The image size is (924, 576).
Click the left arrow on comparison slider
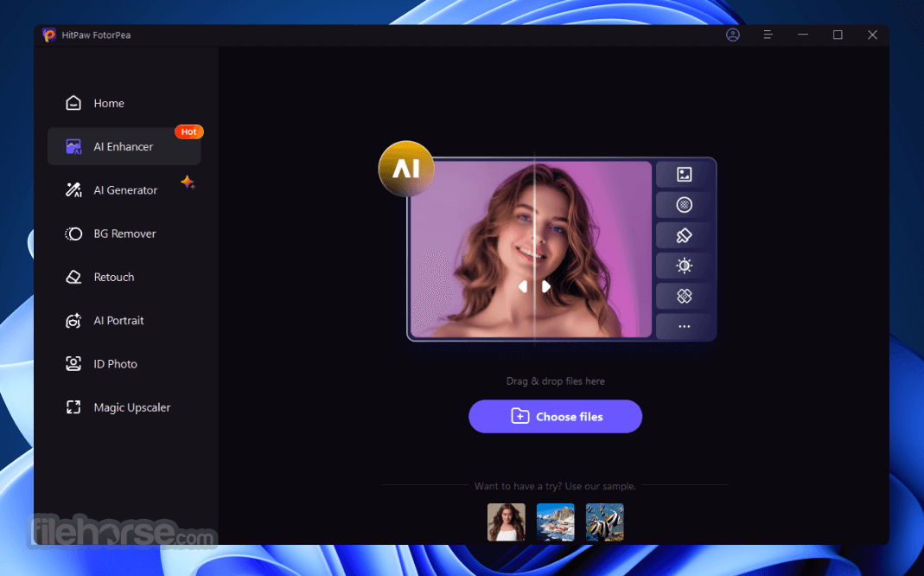click(523, 286)
